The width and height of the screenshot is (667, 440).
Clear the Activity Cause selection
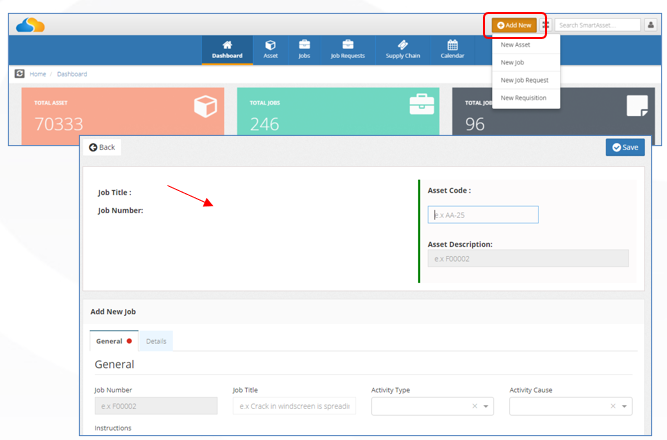[613, 406]
